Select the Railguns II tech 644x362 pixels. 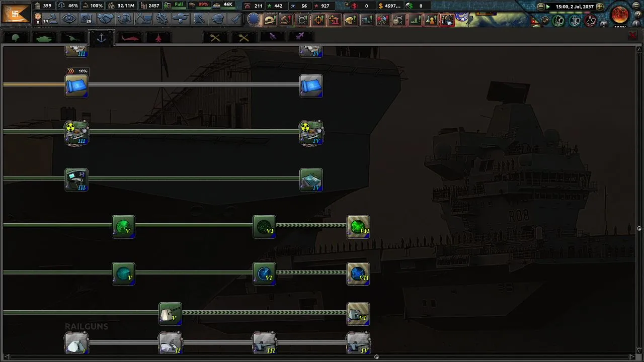(x=170, y=344)
